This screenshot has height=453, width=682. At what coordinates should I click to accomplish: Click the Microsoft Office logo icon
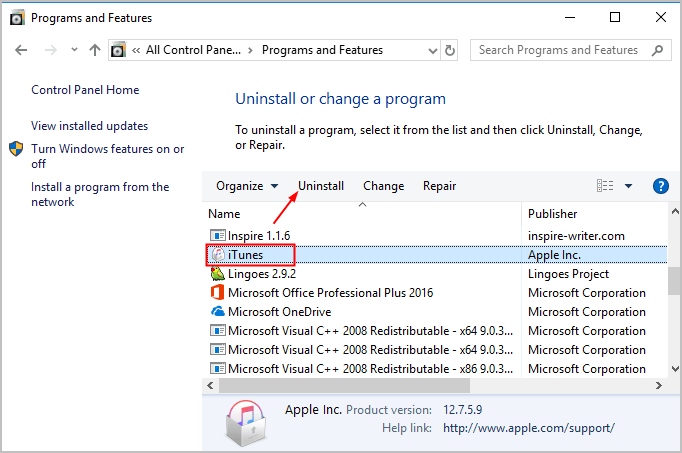tap(217, 293)
